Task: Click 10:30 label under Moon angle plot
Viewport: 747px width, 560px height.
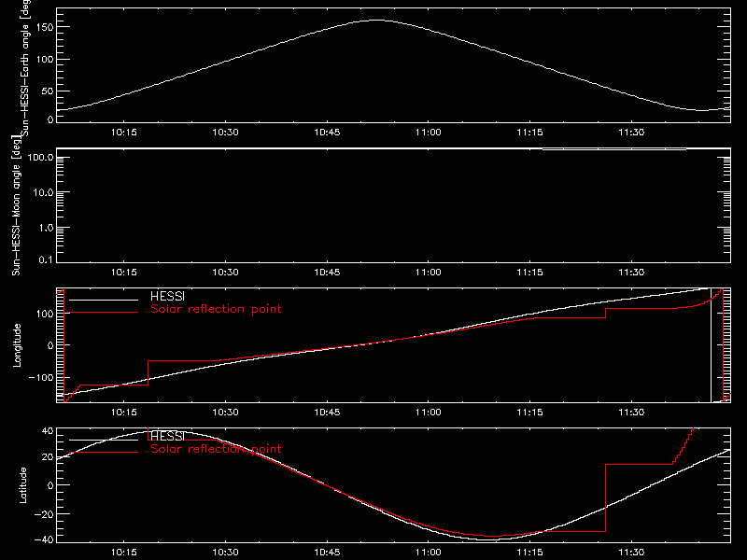Action: pyautogui.click(x=225, y=273)
